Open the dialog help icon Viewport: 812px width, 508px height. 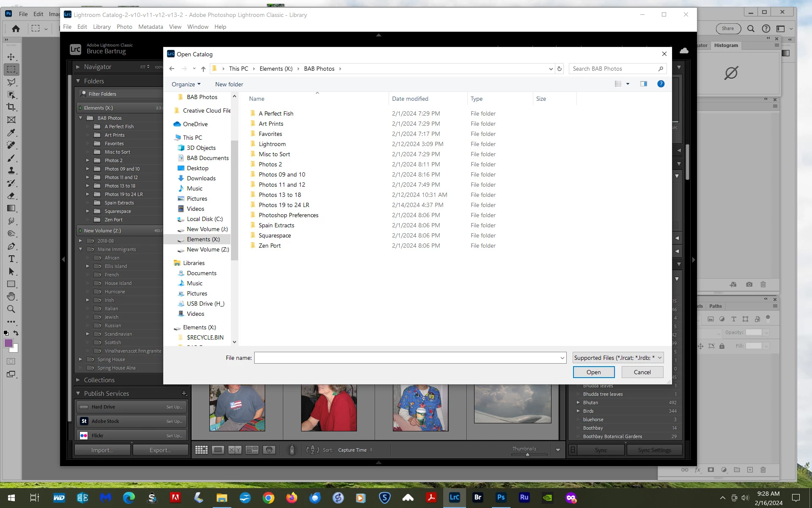point(661,84)
